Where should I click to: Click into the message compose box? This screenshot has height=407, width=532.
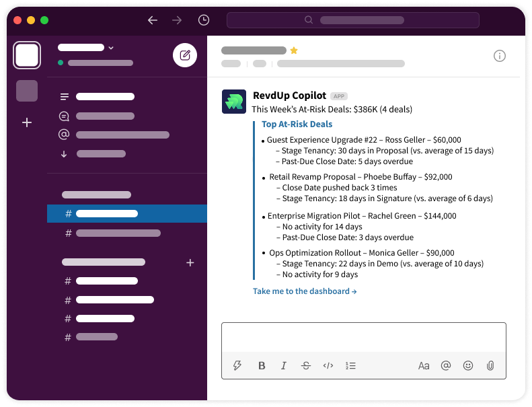coord(364,338)
